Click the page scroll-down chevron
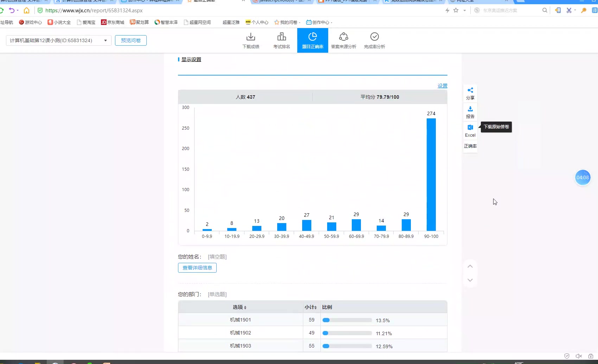This screenshot has width=598, height=364. (x=470, y=280)
